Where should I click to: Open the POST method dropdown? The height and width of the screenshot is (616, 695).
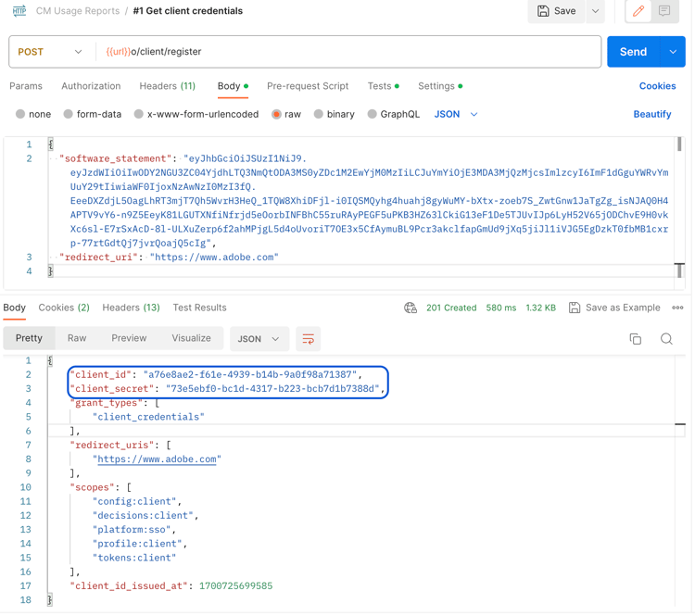(x=50, y=52)
